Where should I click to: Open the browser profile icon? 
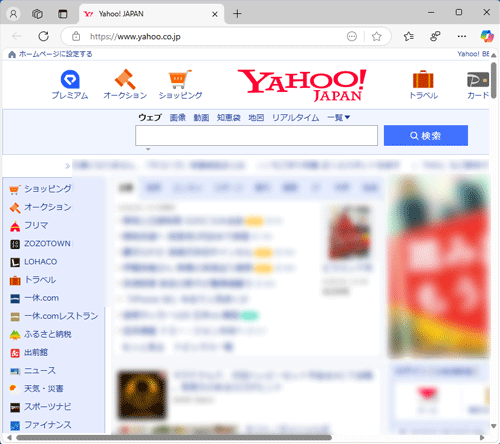tap(13, 14)
